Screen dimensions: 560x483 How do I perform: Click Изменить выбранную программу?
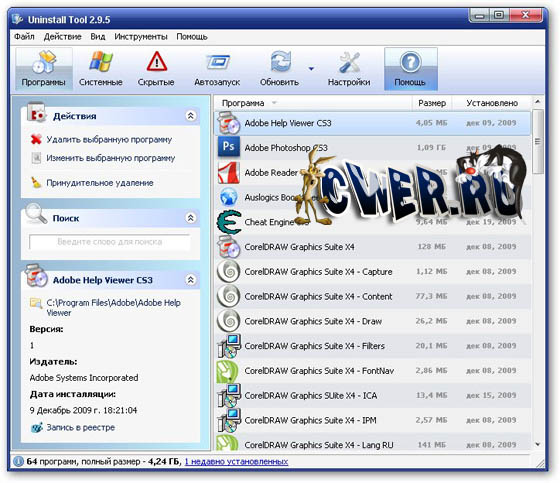110,158
